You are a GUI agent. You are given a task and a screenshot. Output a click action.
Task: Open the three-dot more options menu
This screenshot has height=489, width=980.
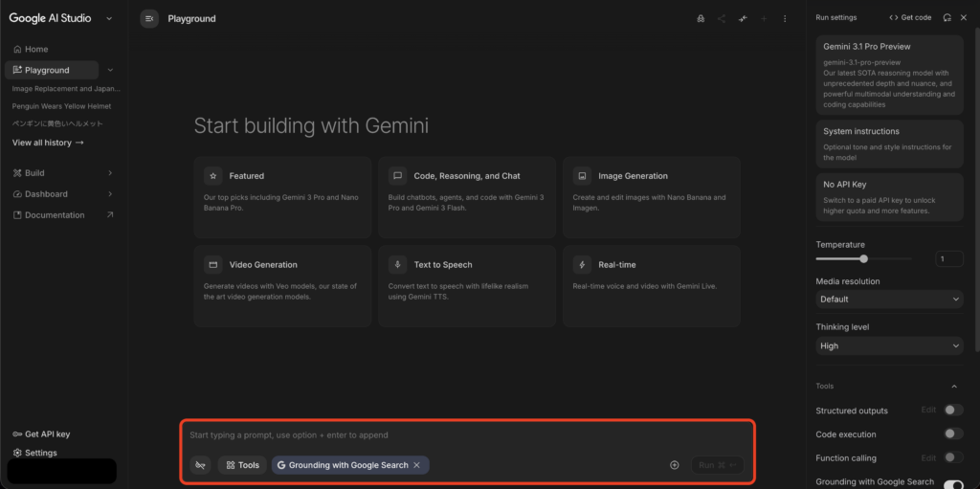click(x=785, y=18)
